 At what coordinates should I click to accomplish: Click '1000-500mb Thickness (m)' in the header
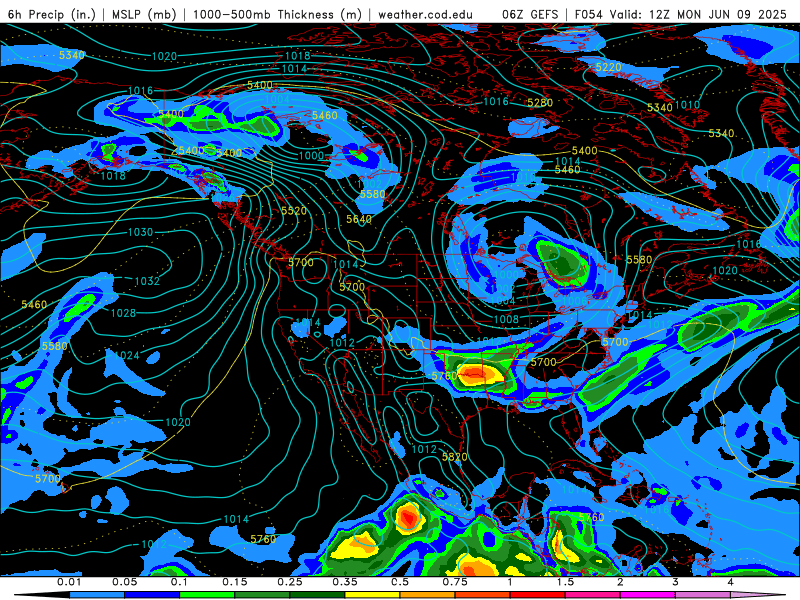[x=277, y=14]
